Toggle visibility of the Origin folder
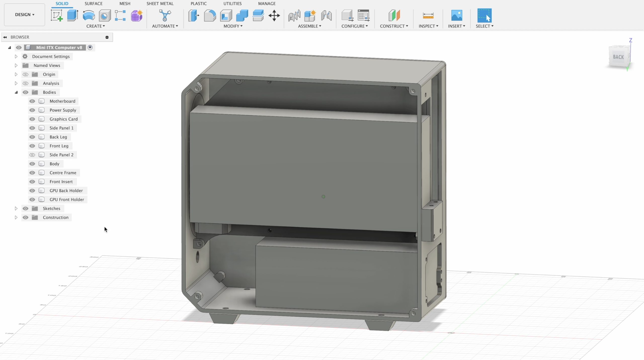 click(x=25, y=74)
